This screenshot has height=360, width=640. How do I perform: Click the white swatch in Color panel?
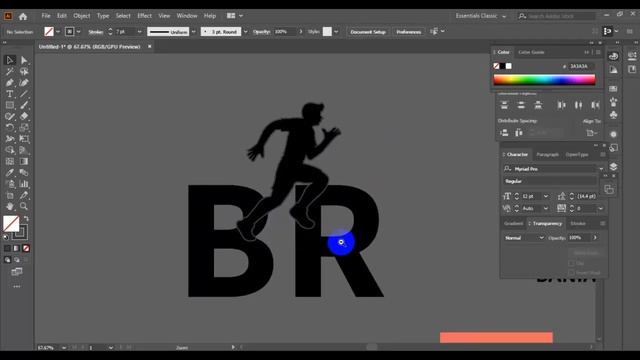[x=509, y=66]
